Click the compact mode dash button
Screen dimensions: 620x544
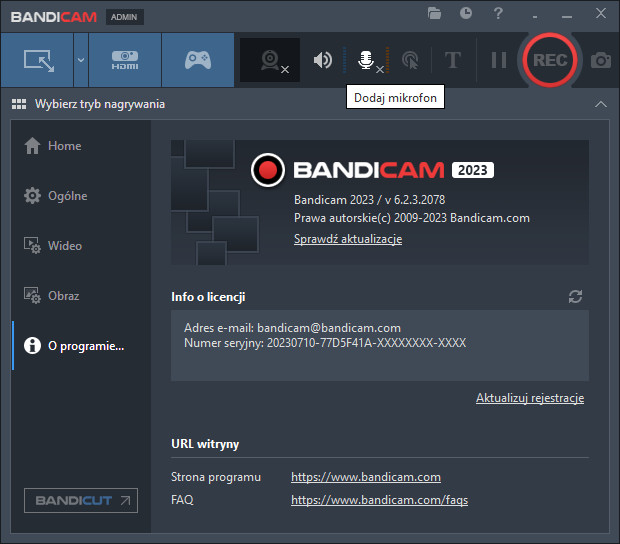pyautogui.click(x=535, y=17)
